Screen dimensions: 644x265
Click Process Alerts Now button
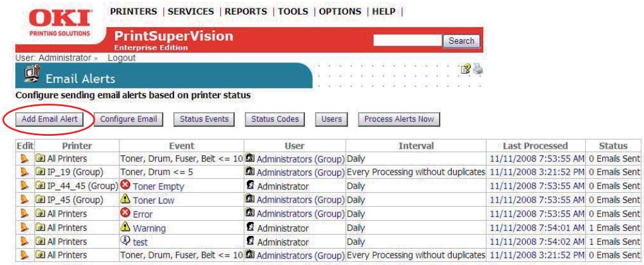399,119
